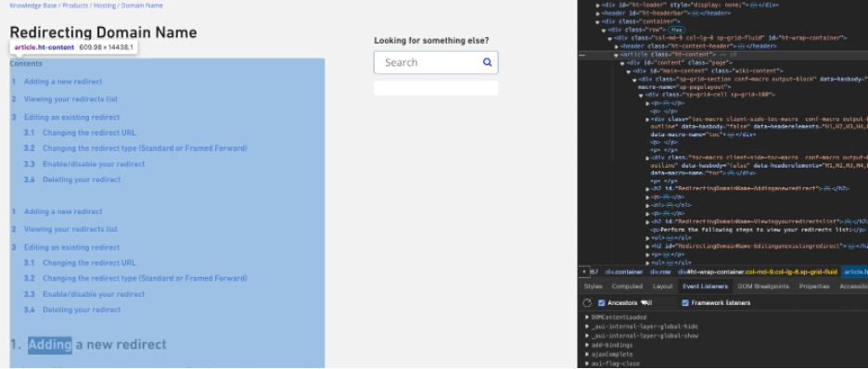The image size is (868, 369).
Task: Click Editing an existing redirect in second contents list
Action: tap(72, 248)
